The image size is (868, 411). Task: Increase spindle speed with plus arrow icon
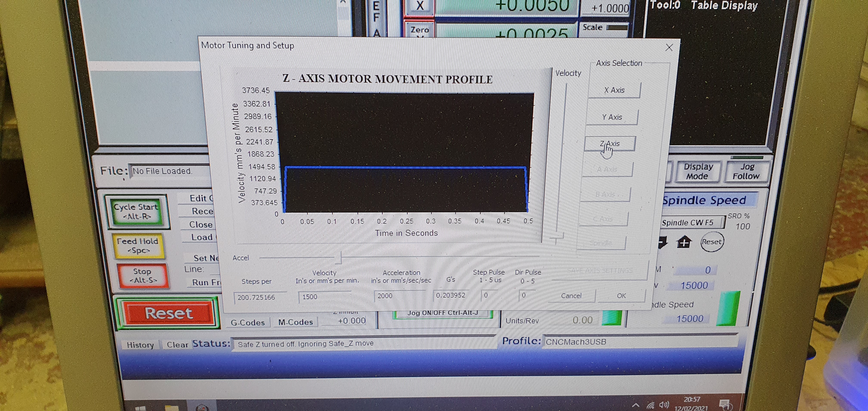coord(684,242)
